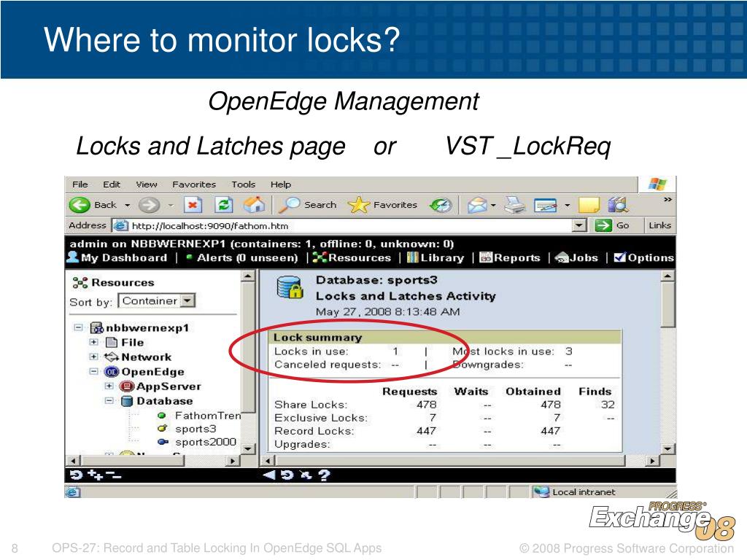The width and height of the screenshot is (747, 560).
Task: Click resources pane scroll right arrow
Action: pos(233,461)
